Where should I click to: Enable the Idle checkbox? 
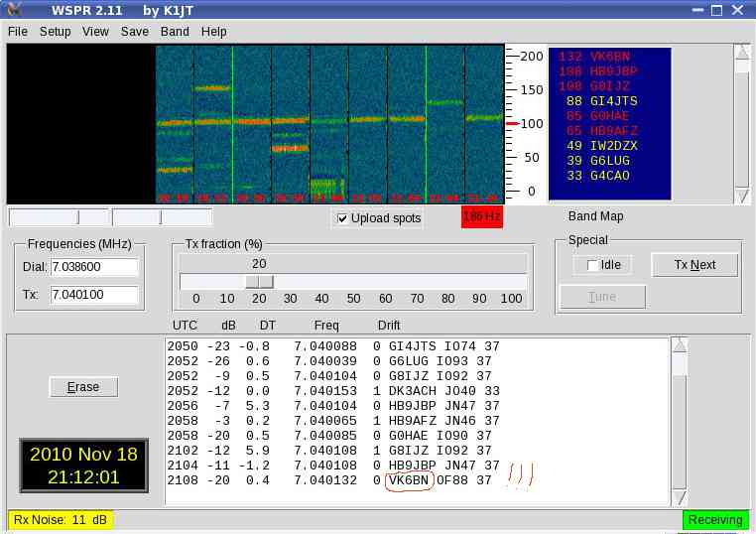pyautogui.click(x=592, y=265)
